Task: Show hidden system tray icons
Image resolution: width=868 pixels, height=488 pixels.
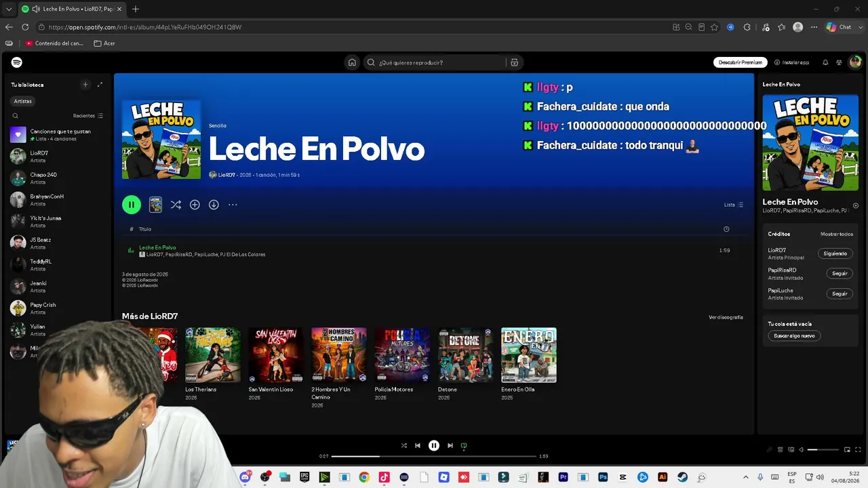Action: point(746,477)
